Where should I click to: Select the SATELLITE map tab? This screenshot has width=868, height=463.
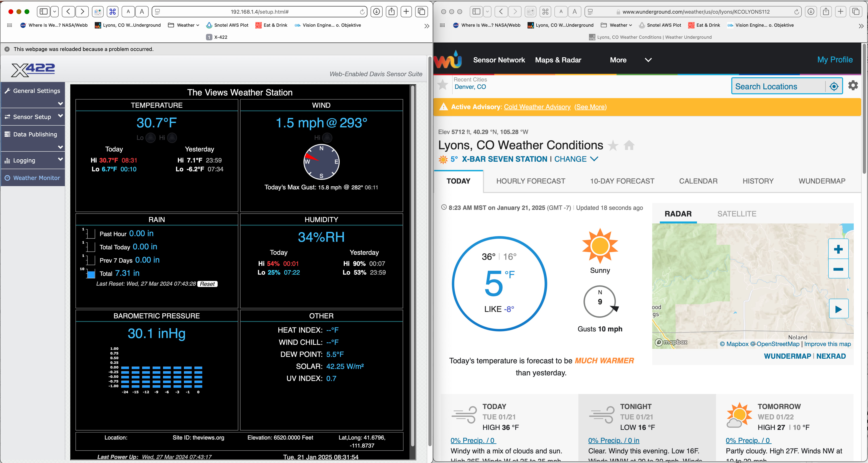coord(736,214)
